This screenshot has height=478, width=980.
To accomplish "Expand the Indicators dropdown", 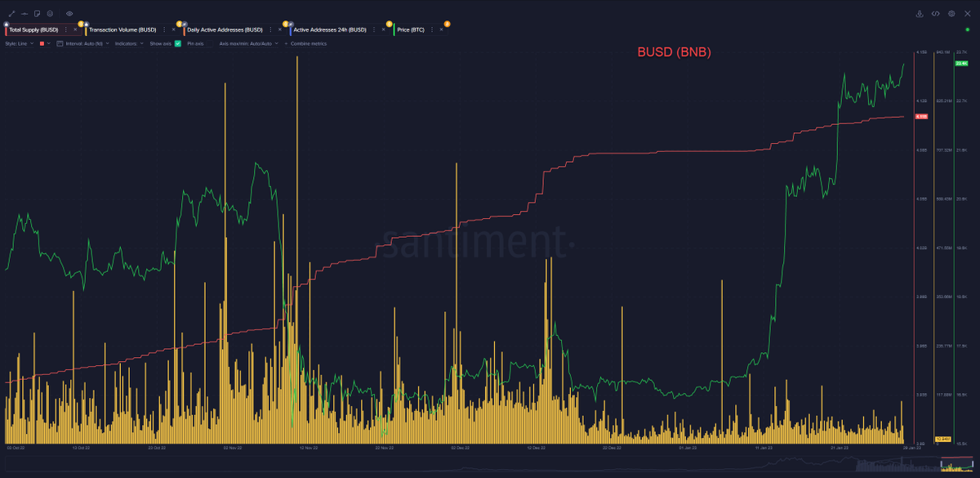I will (129, 43).
